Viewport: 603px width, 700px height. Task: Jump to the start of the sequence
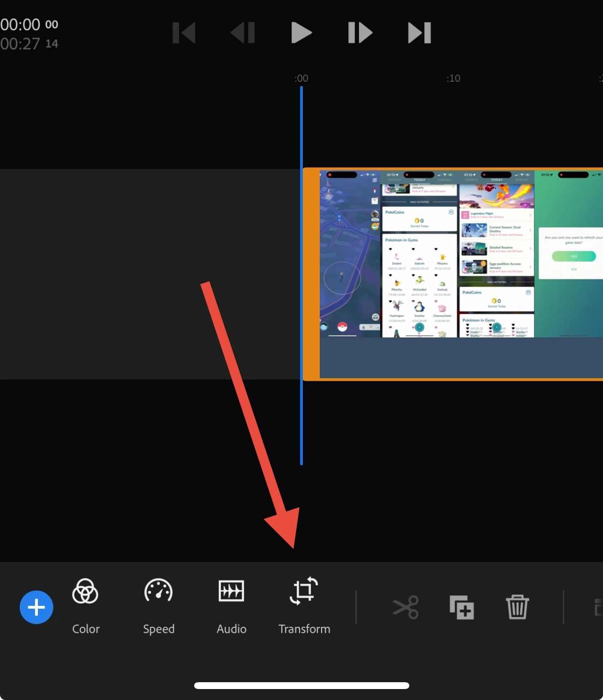pos(184,33)
